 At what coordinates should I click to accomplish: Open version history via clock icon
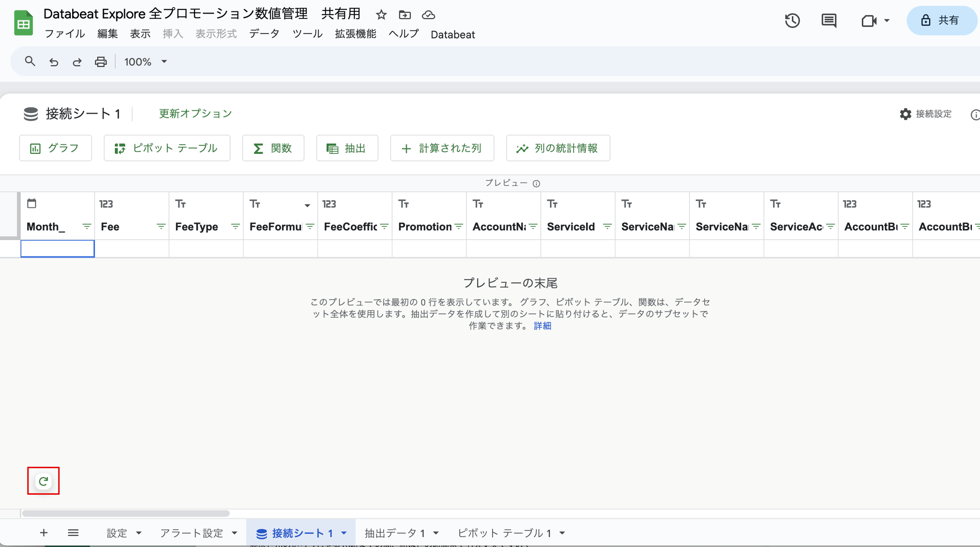[x=792, y=20]
